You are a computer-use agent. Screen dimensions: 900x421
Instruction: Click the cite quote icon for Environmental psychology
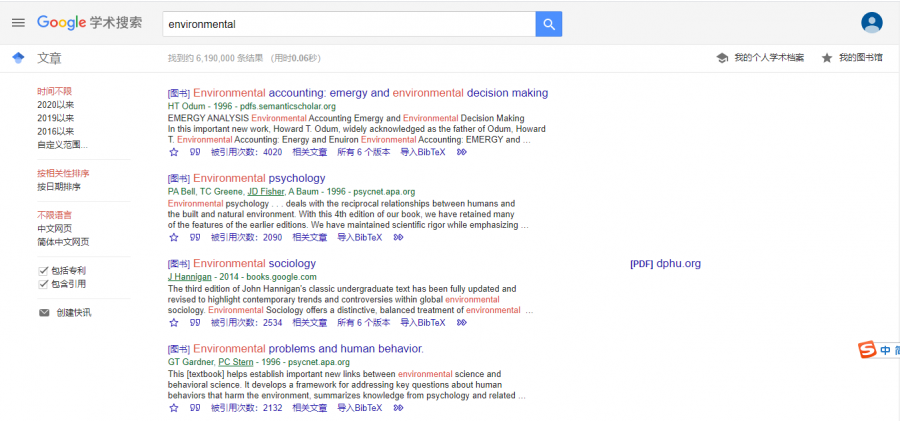[x=195, y=238]
